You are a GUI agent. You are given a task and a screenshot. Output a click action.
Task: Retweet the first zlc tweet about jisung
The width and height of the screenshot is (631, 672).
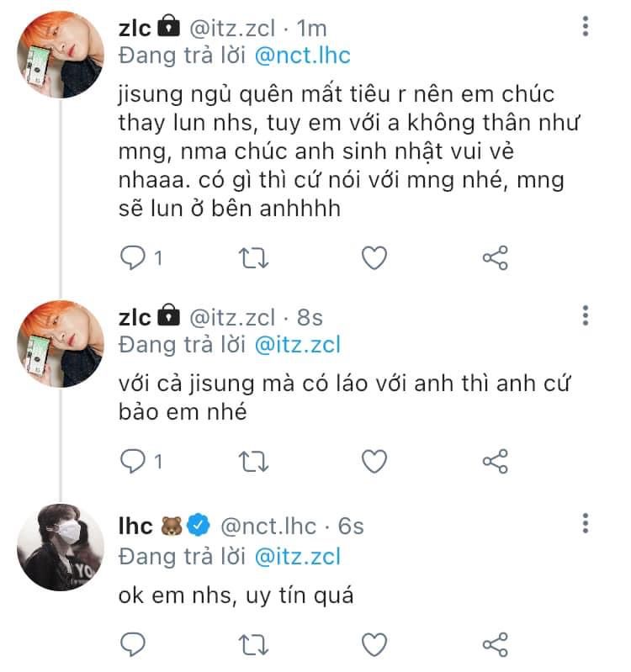tap(253, 258)
